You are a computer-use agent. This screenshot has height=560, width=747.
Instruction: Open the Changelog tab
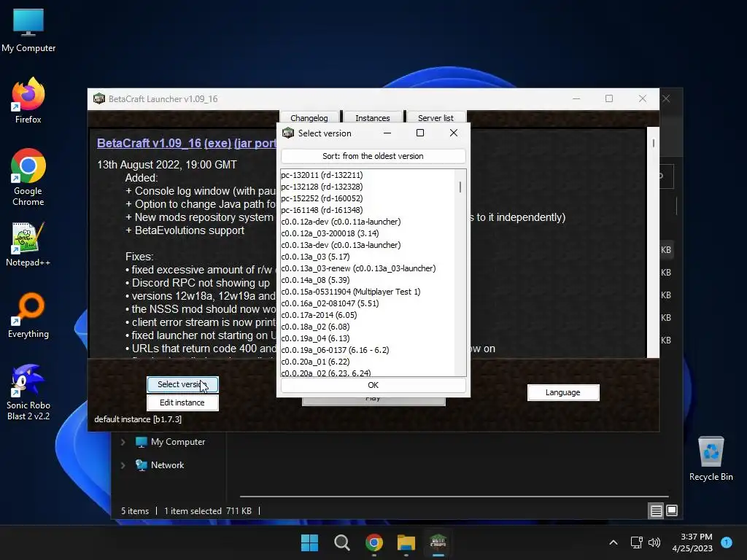[x=309, y=117]
